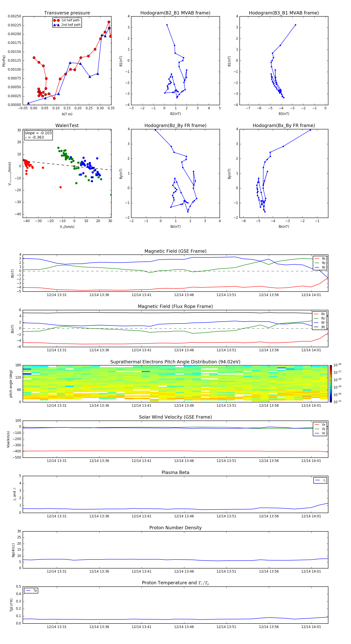
Task: Select the βp legend entry in Plasma Beta
Action: point(320,480)
